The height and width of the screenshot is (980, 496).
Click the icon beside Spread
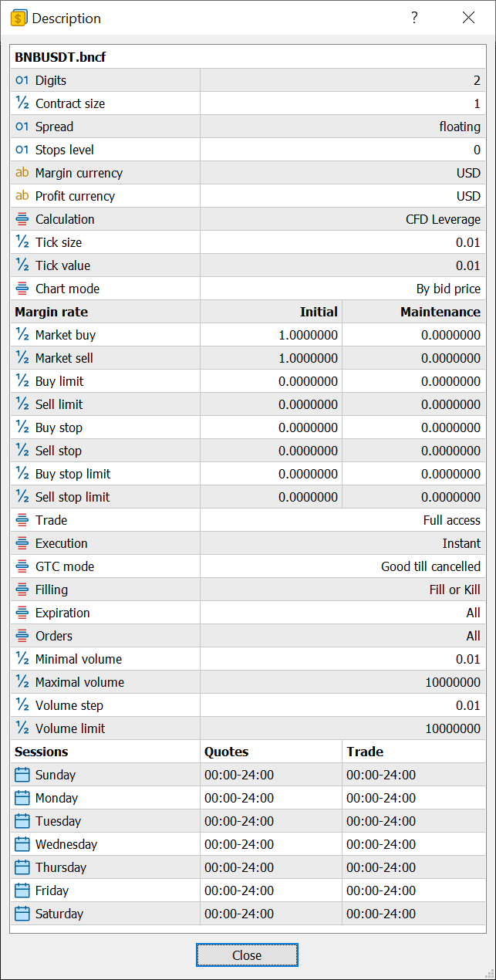22,127
